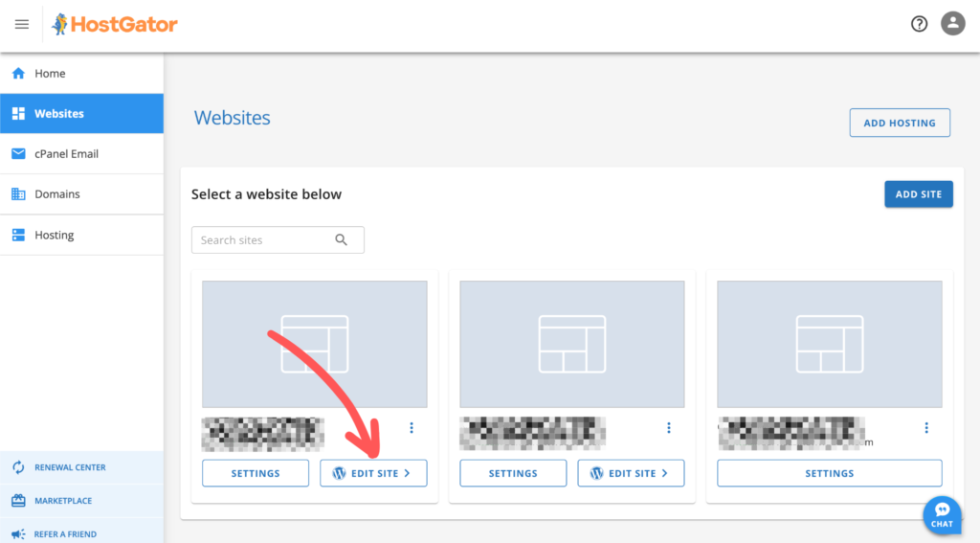Go to Home in the sidebar
Viewport: 980px width, 543px height.
pos(50,74)
